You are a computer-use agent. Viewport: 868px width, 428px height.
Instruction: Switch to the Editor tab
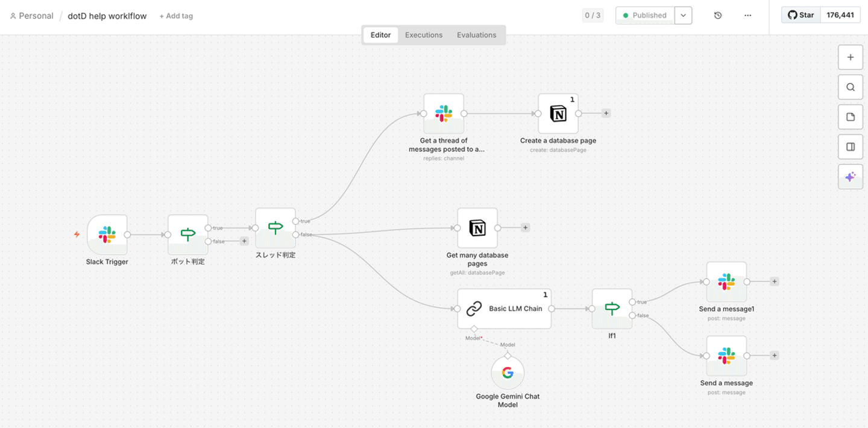tap(380, 35)
